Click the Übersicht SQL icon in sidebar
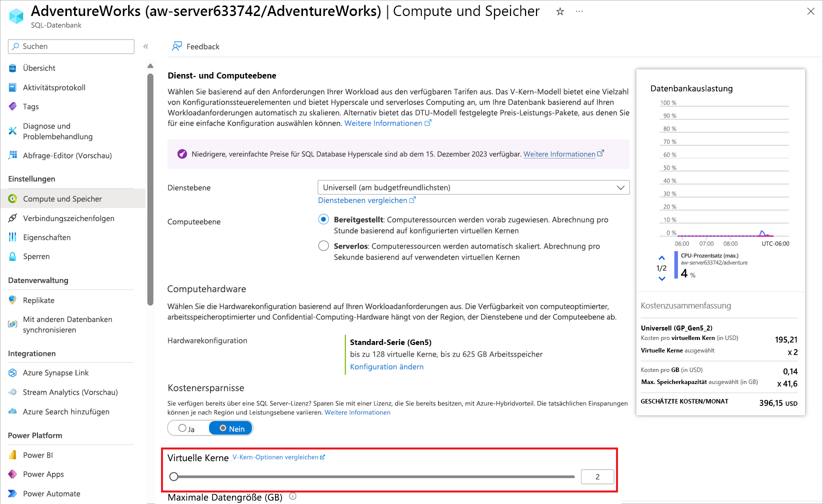The height and width of the screenshot is (504, 823). tap(12, 68)
